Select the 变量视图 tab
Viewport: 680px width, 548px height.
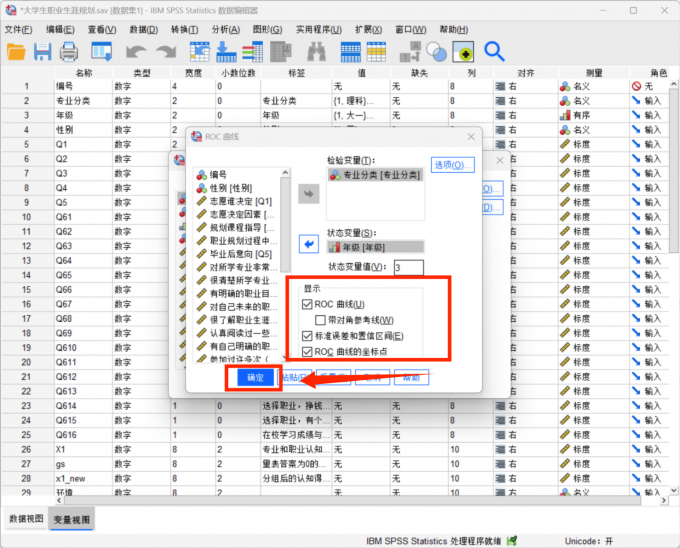pos(72,519)
